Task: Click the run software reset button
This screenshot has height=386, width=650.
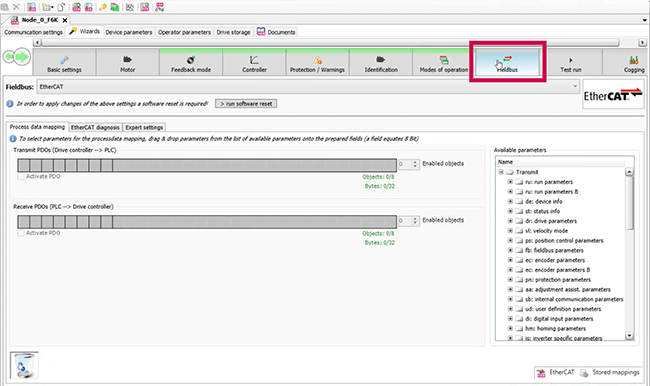Action: click(246, 104)
